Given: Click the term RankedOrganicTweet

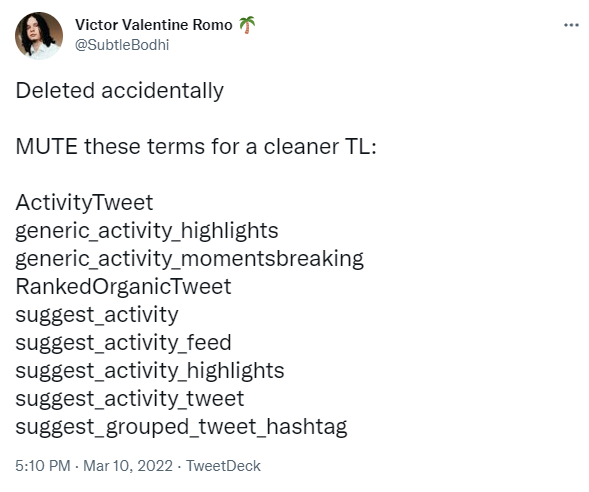Looking at the screenshot, I should (123, 287).
